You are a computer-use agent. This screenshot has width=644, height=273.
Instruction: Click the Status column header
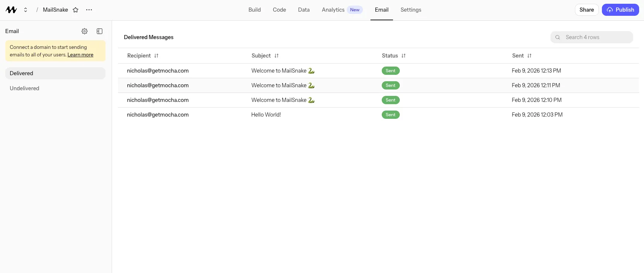click(390, 56)
